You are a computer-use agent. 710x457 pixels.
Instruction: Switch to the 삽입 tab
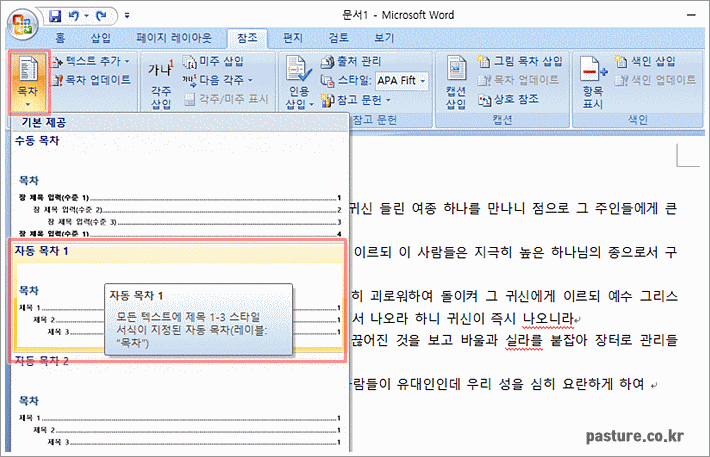pos(101,38)
